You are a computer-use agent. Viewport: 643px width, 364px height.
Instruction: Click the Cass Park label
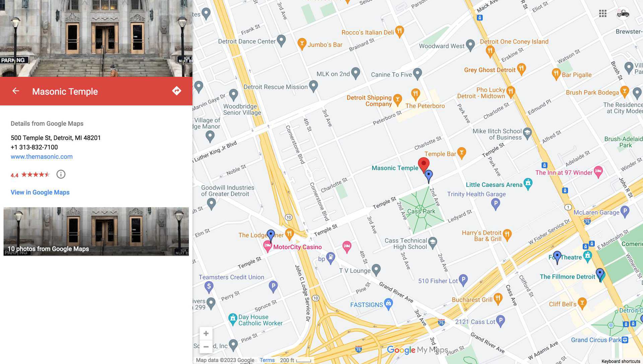[x=421, y=211]
